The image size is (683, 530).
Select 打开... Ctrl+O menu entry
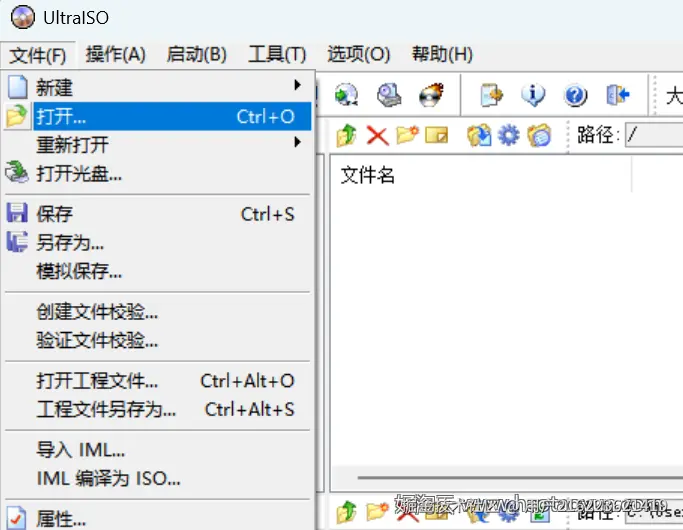pos(157,116)
